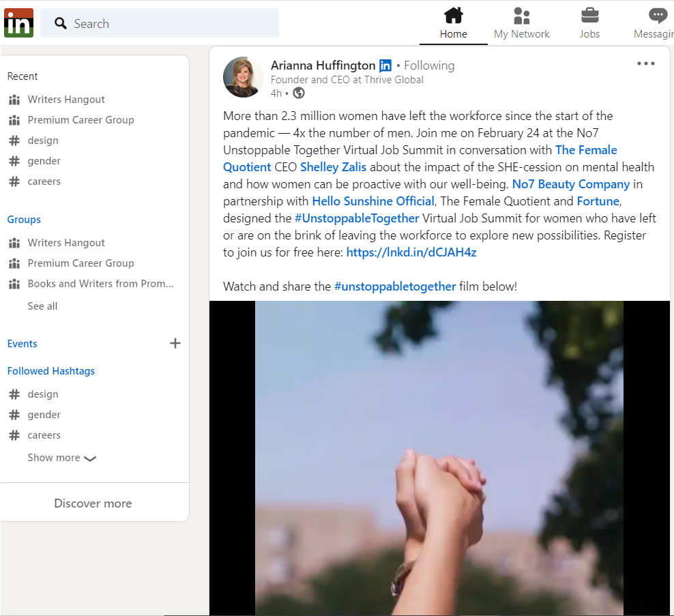Open the Home tab
Viewport: 674px width, 616px height.
(453, 23)
